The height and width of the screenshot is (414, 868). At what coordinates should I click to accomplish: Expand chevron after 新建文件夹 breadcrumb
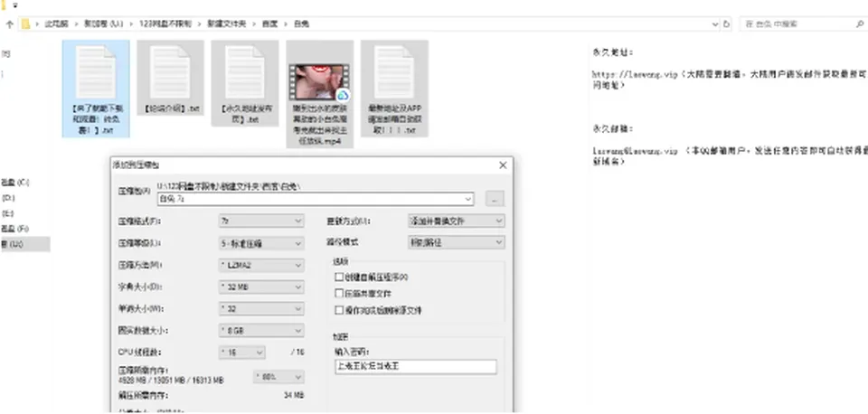[x=253, y=24]
